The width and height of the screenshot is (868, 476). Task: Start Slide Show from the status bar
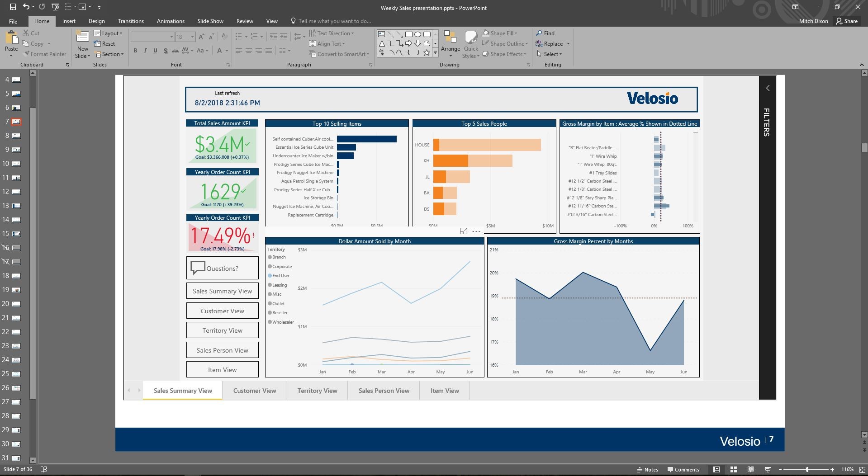click(x=768, y=469)
